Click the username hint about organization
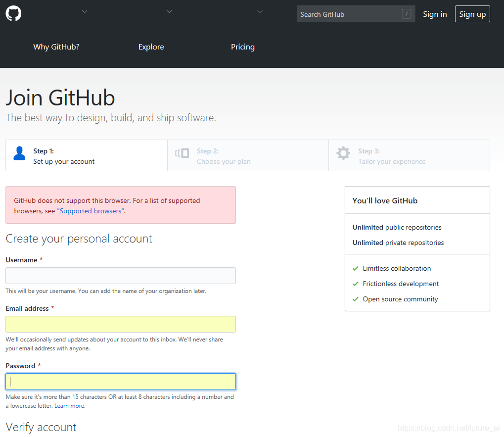This screenshot has height=437, width=504. 106,291
